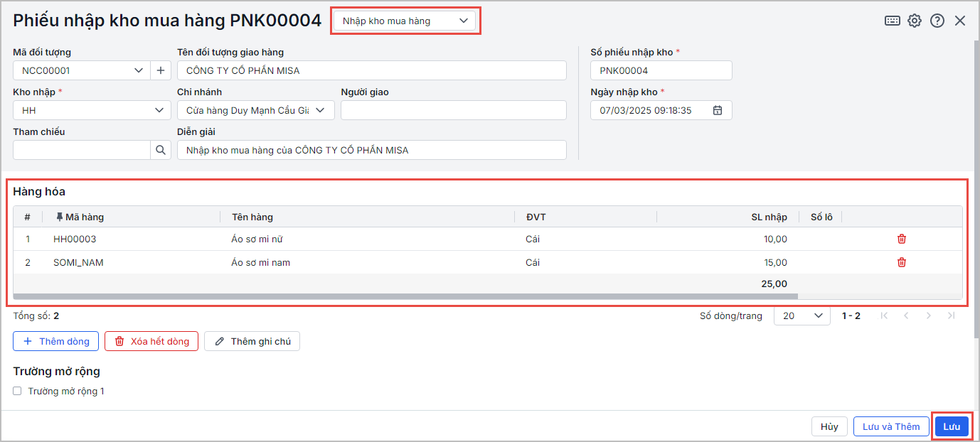Click the horizontal scrollbar under goods table
The image size is (980, 442).
[405, 296]
